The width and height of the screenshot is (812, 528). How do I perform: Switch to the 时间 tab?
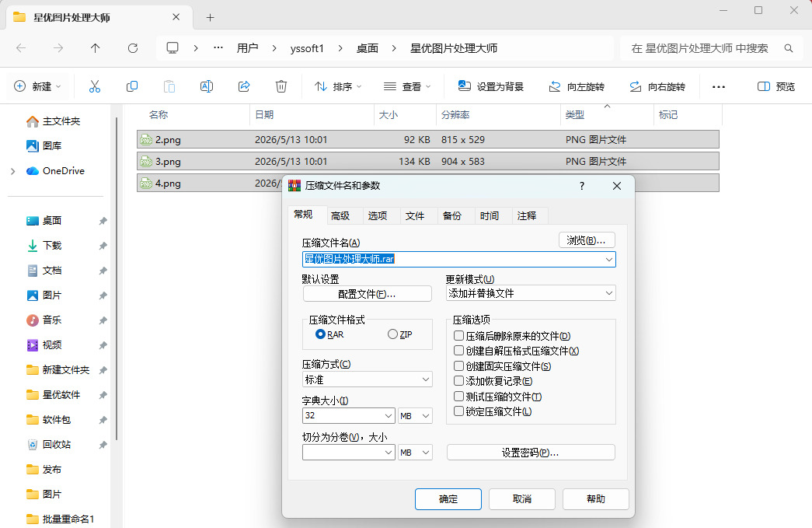(x=490, y=216)
